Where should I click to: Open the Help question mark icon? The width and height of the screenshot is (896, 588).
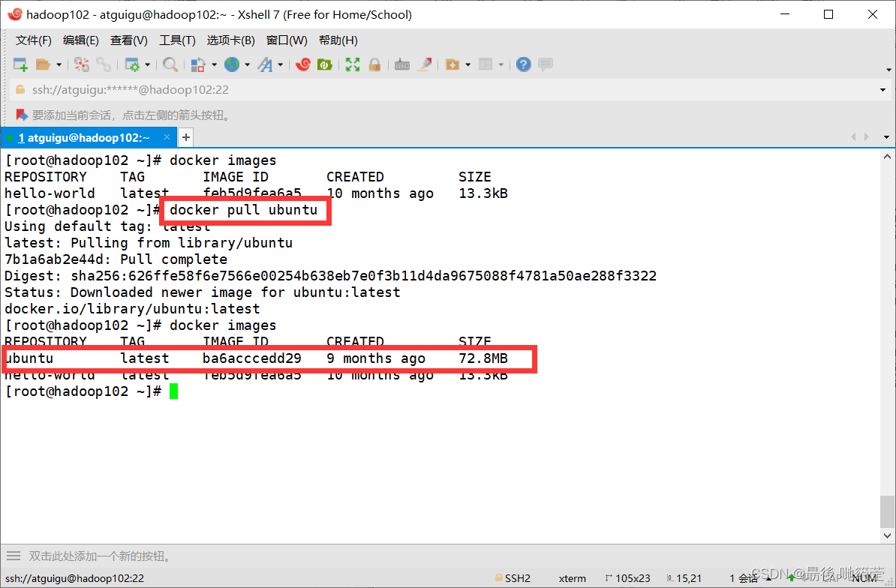[x=524, y=64]
